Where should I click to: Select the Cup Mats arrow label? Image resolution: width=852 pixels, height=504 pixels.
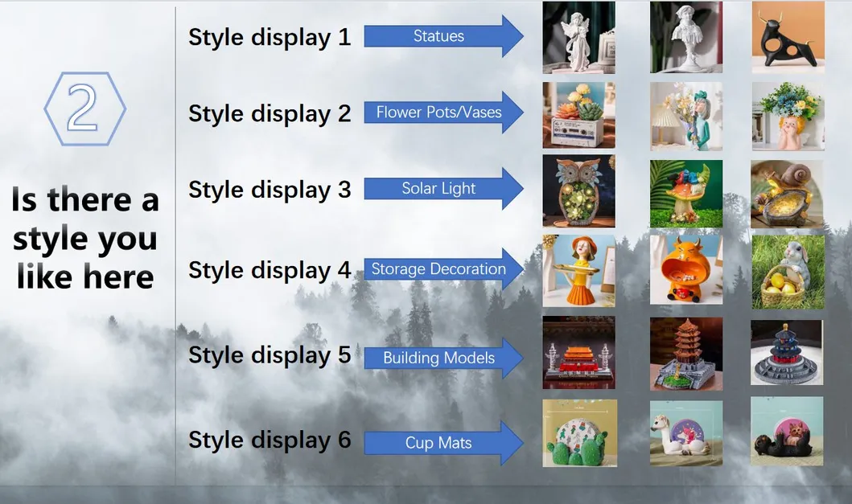pyautogui.click(x=438, y=443)
